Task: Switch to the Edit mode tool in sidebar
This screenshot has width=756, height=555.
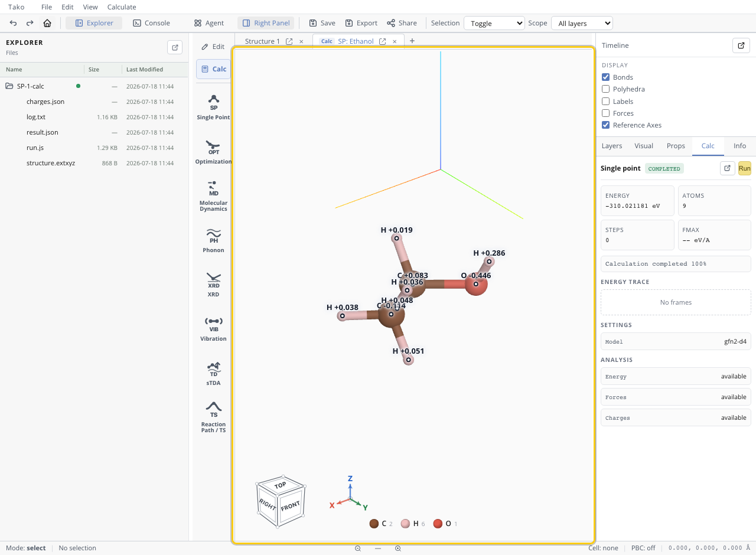Action: point(213,47)
